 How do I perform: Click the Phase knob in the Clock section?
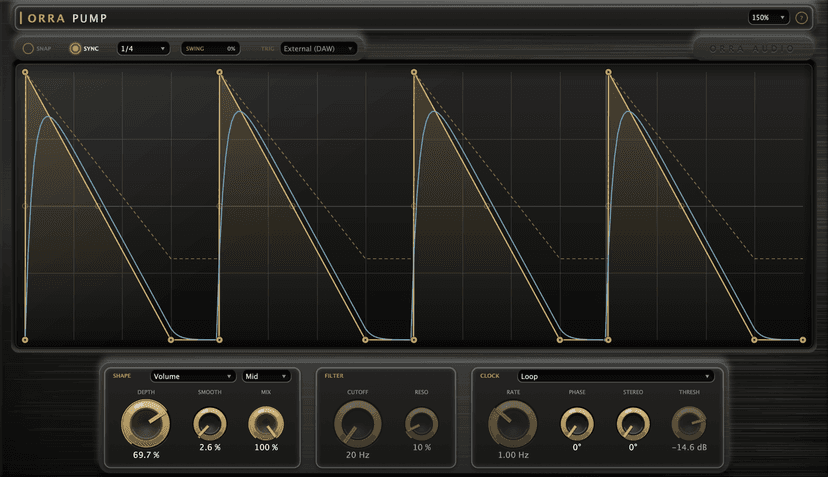pyautogui.click(x=577, y=424)
